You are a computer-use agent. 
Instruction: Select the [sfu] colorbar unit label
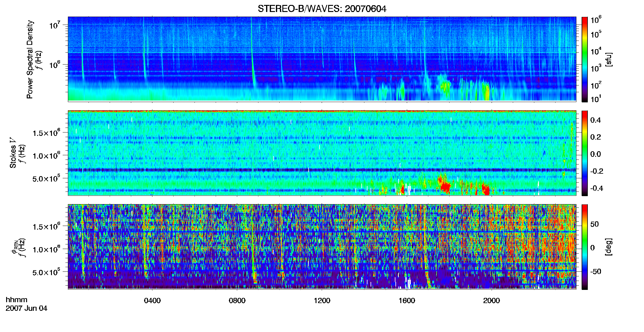[x=609, y=59]
